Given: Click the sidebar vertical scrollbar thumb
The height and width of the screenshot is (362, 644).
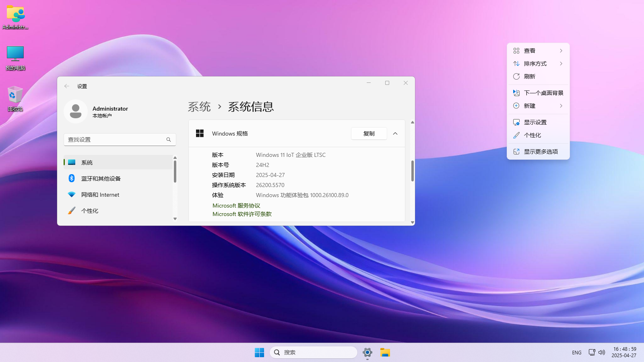Looking at the screenshot, I should pos(175,172).
